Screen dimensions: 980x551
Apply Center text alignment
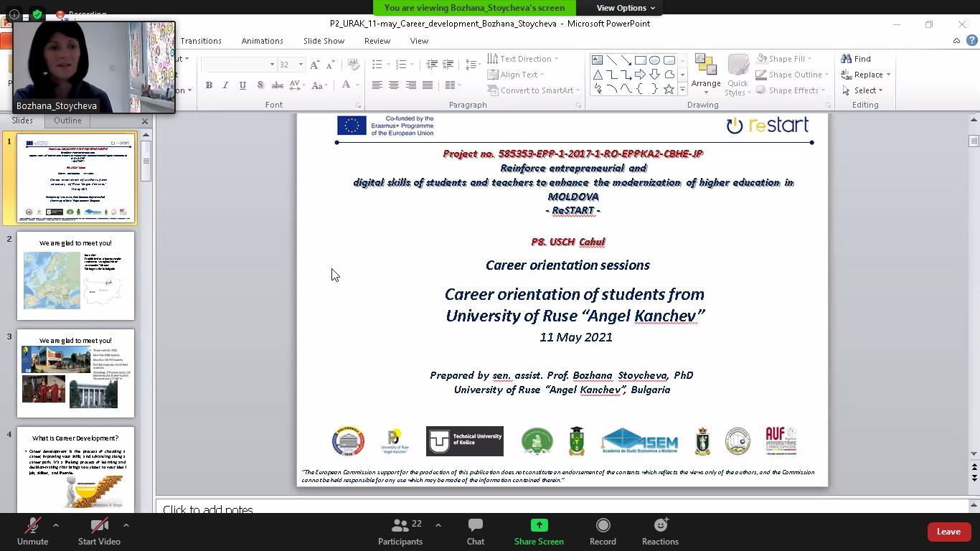coord(394,85)
